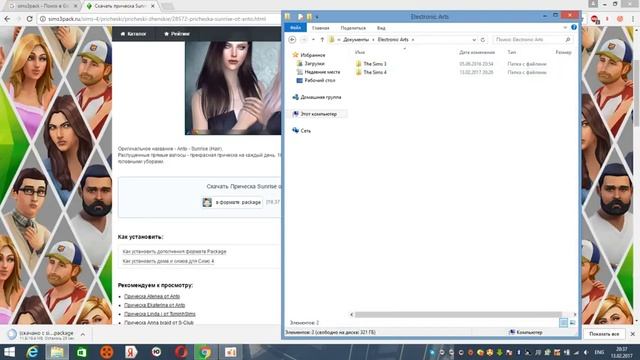Switch Explorer to details view icon

pyautogui.click(x=564, y=323)
